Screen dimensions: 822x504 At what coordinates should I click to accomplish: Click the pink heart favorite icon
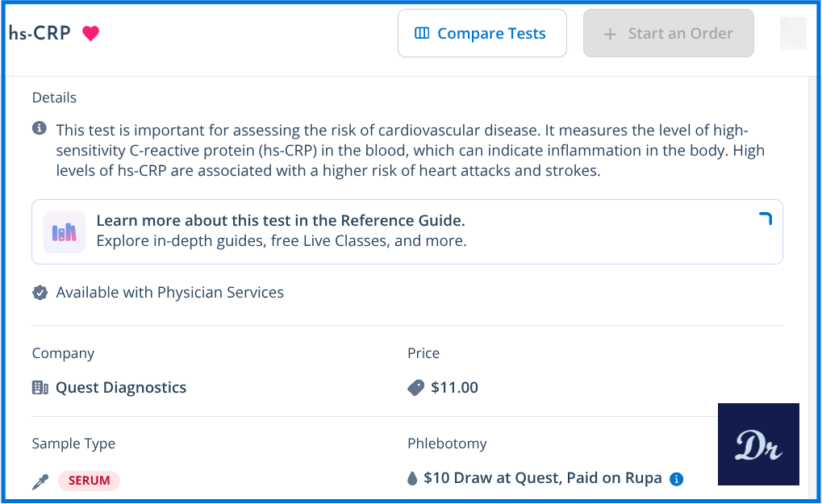coord(91,34)
